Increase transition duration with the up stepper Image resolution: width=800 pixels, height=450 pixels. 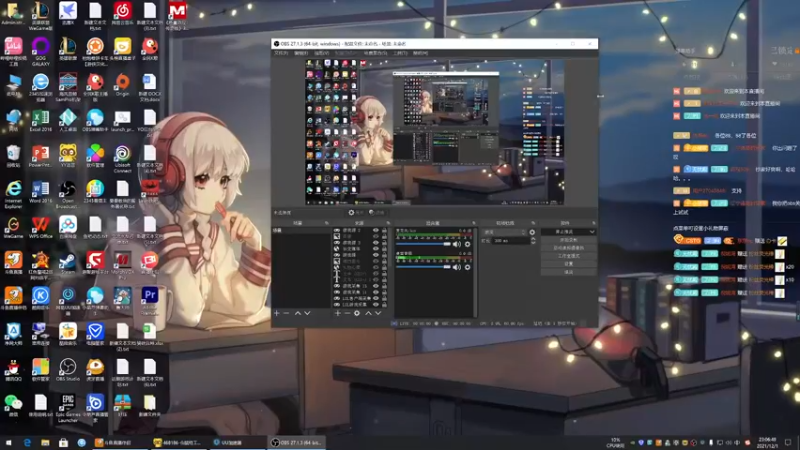pos(533,239)
